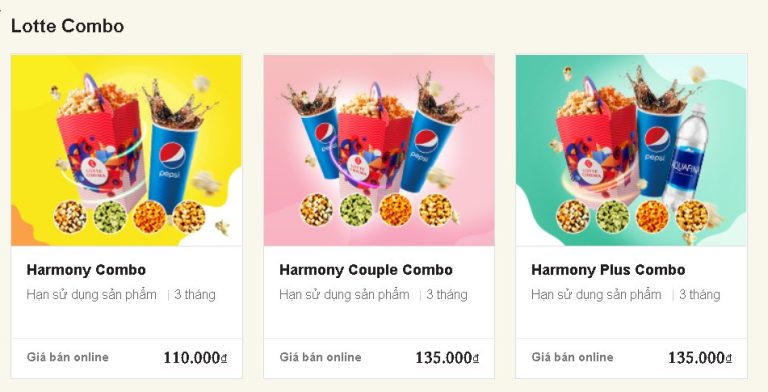The width and height of the screenshot is (768, 392).
Task: Open the Harmony Combo product image
Action: pyautogui.click(x=126, y=150)
